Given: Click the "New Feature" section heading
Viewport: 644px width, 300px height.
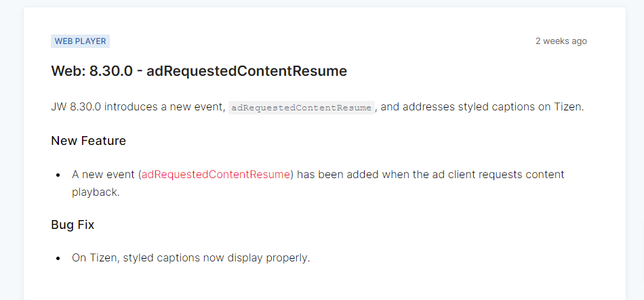Looking at the screenshot, I should pyautogui.click(x=88, y=141).
